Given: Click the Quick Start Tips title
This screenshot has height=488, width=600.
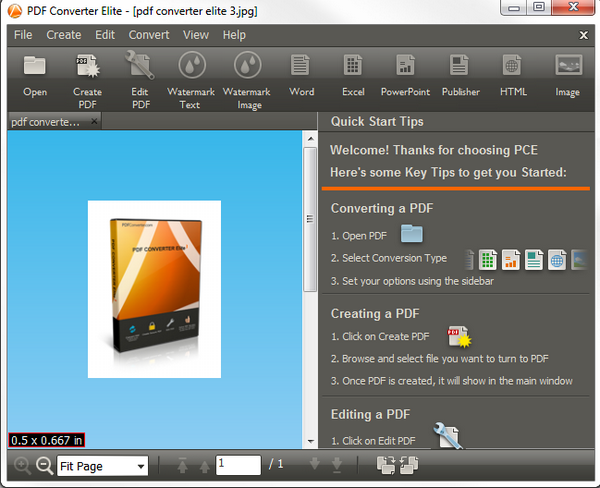Looking at the screenshot, I should tap(377, 121).
